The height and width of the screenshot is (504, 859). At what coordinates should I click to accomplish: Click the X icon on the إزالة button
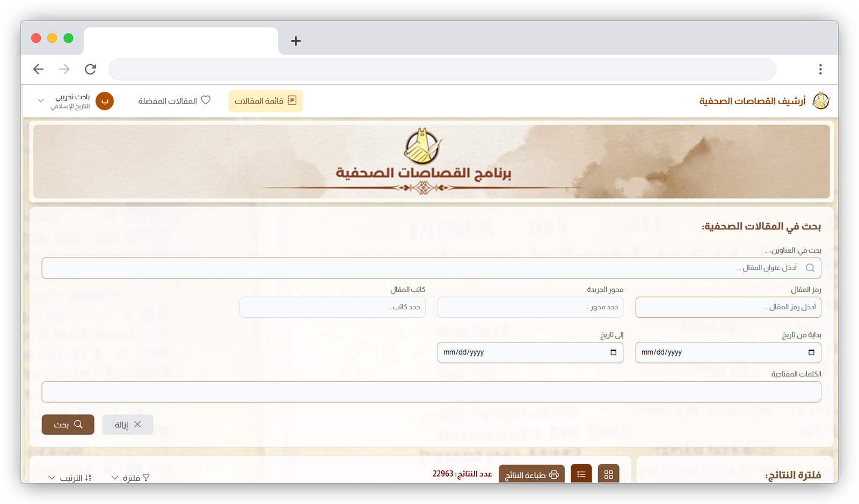tap(138, 424)
